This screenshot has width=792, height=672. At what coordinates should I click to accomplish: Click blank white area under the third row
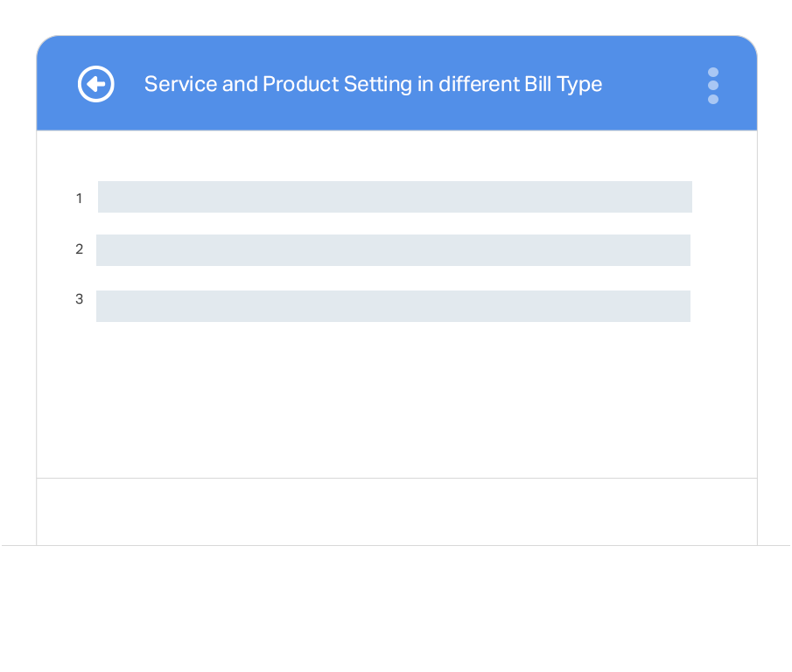tap(396, 399)
